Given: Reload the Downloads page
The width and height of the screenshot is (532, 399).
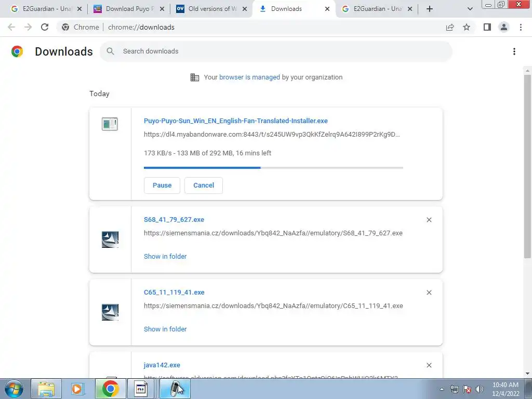Looking at the screenshot, I should click(45, 27).
